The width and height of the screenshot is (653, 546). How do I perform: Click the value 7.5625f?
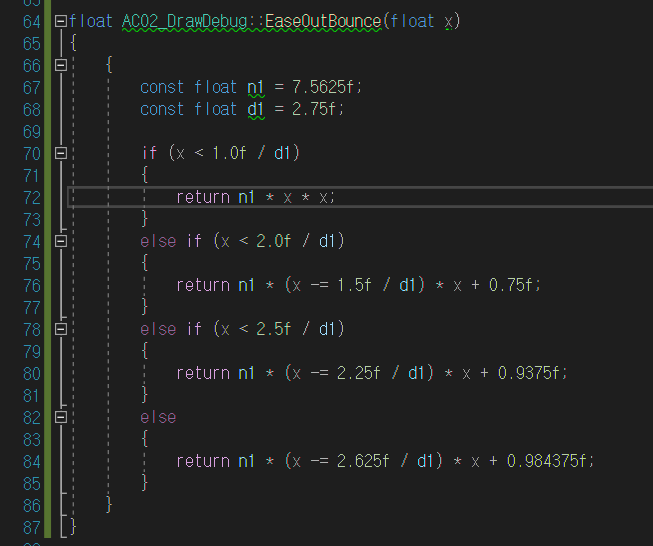[323, 87]
